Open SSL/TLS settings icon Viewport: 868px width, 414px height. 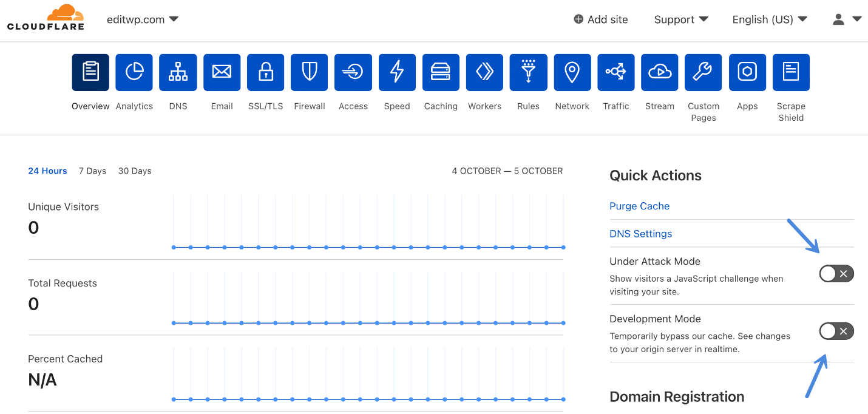(265, 72)
